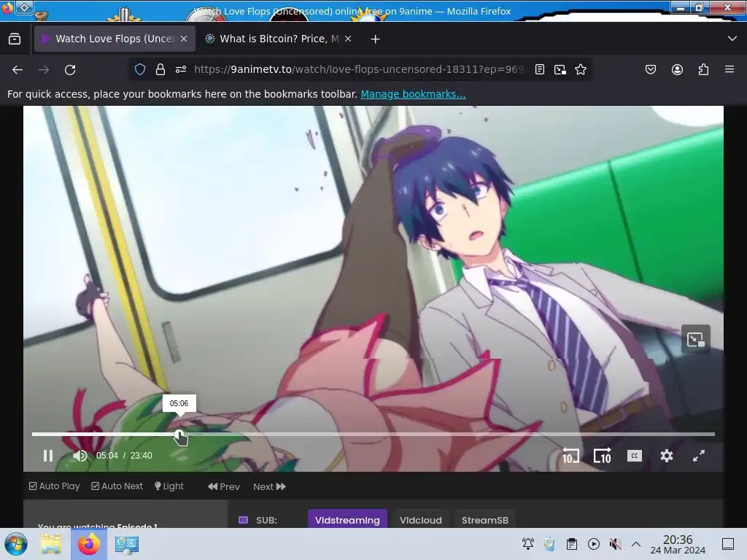
Task: Open notifications bell in system tray
Action: [x=528, y=543]
